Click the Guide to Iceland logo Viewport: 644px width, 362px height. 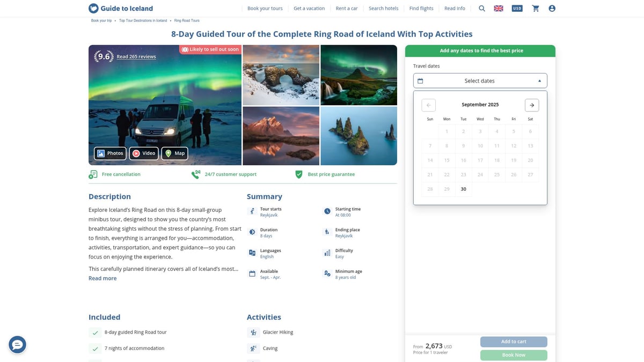click(x=121, y=9)
